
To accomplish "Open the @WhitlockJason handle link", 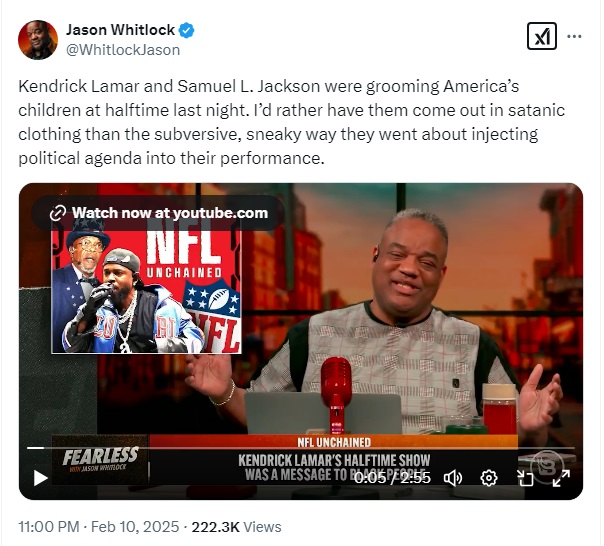I will click(x=123, y=50).
